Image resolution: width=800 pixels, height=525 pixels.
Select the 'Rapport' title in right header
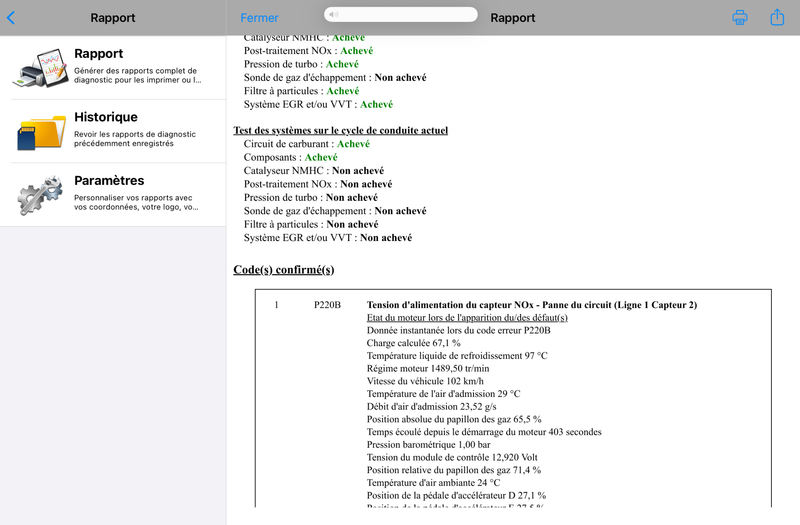(x=513, y=18)
